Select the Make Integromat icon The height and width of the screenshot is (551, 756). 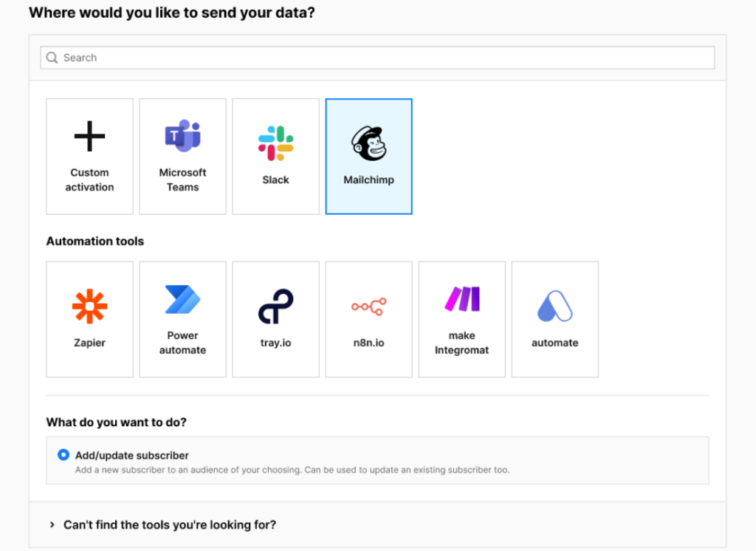pyautogui.click(x=461, y=298)
